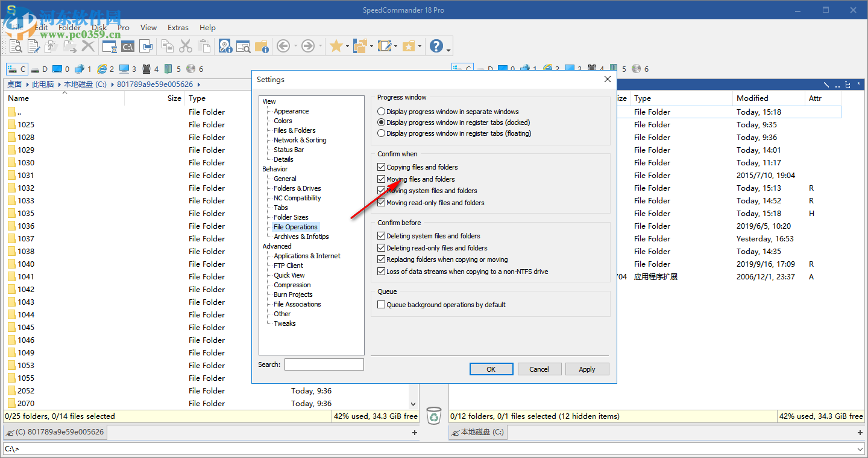Open the Favorites star dropdown arrow
The width and height of the screenshot is (868, 458).
[x=347, y=46]
